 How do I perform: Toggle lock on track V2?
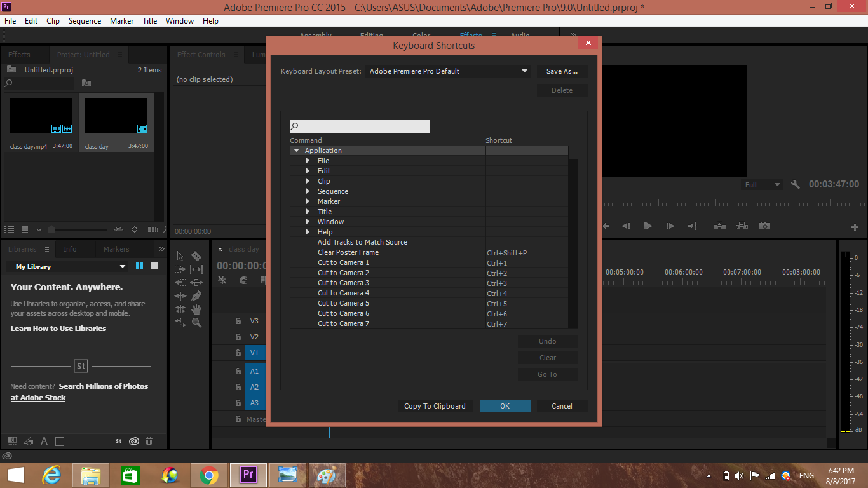pyautogui.click(x=238, y=337)
